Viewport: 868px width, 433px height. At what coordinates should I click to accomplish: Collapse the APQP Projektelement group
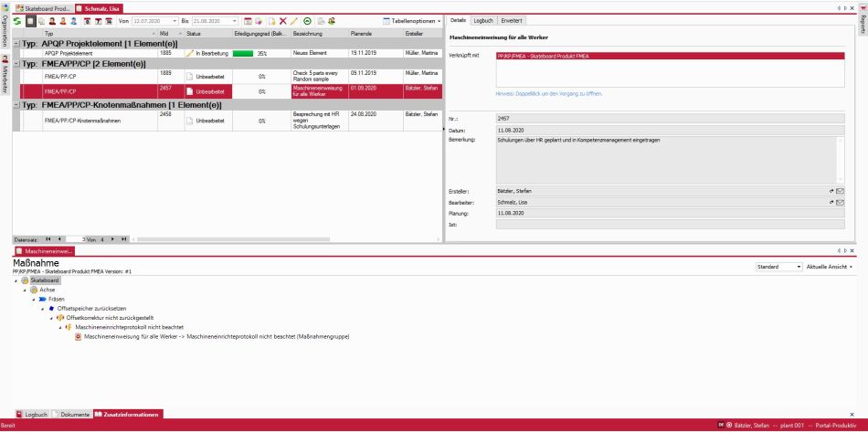click(18, 44)
